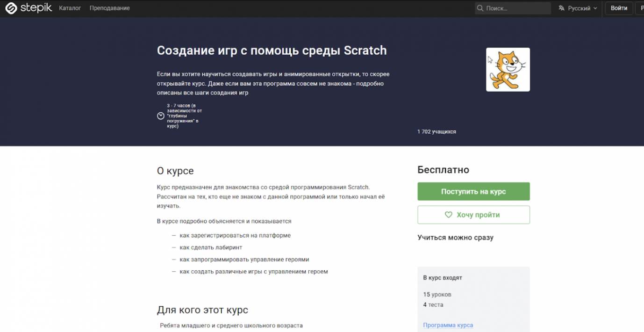Click Ребята младшего и среднего школьного возраста
Image resolution: width=644 pixels, height=332 pixels.
231,325
